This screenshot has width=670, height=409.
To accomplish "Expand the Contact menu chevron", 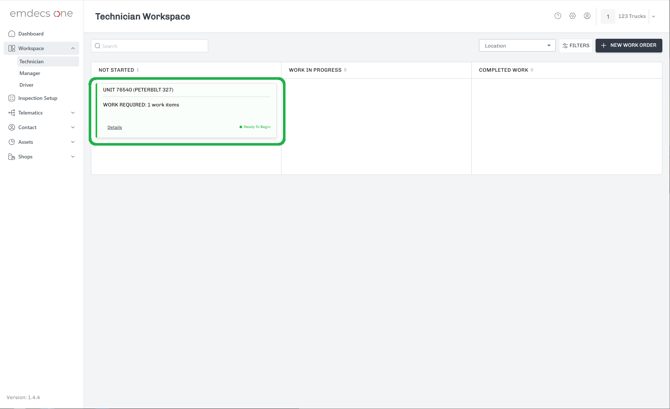I will tap(73, 127).
